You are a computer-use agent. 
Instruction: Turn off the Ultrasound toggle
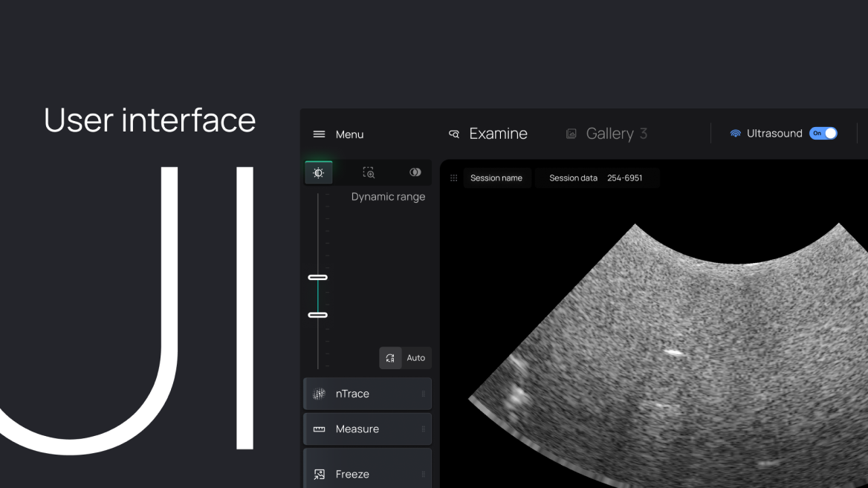point(823,133)
